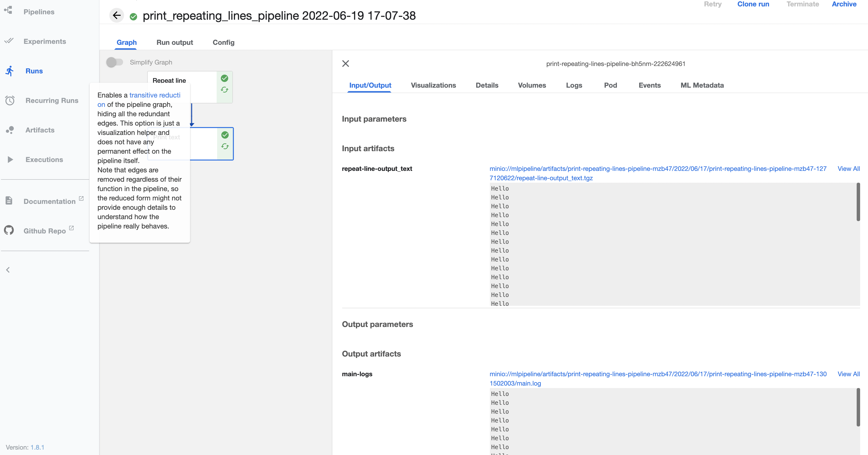
Task: Click cached refresh icon on Repeat line node
Action: point(225,90)
